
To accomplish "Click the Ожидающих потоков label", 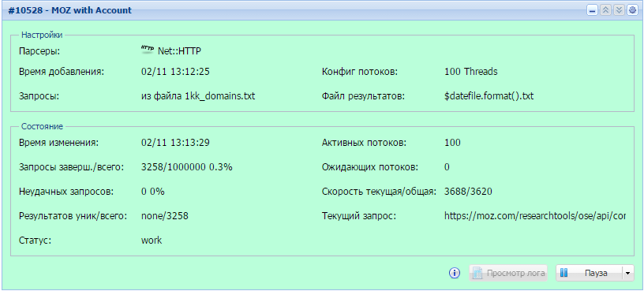I will (370, 167).
